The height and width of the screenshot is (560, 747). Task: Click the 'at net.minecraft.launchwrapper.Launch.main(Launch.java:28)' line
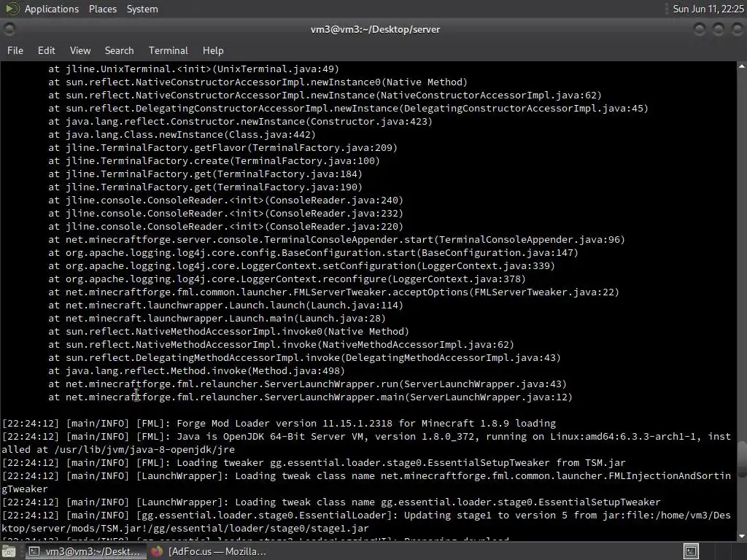(x=217, y=319)
